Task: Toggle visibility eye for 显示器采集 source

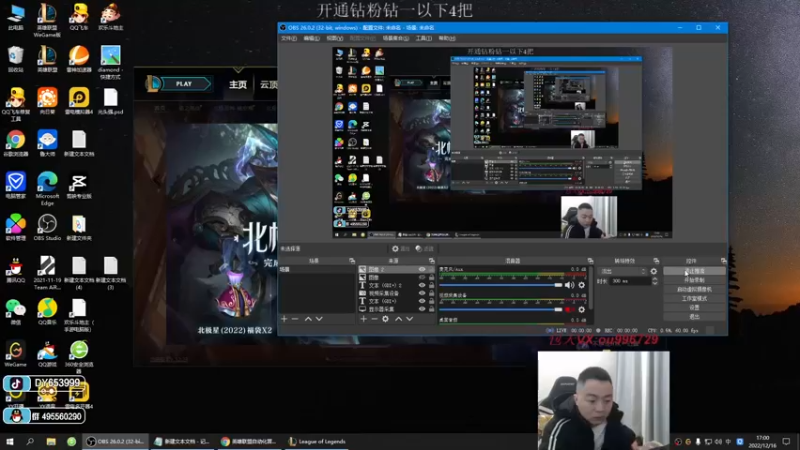Action: coord(422,309)
